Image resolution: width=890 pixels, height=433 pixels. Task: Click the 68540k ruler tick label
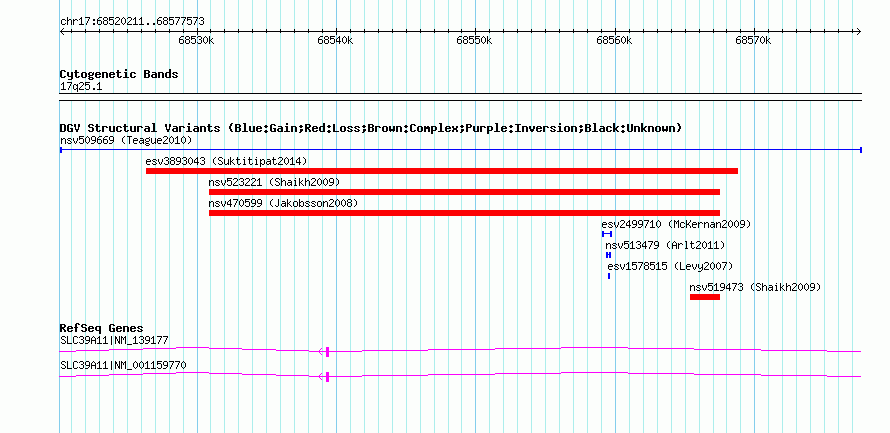click(x=335, y=40)
